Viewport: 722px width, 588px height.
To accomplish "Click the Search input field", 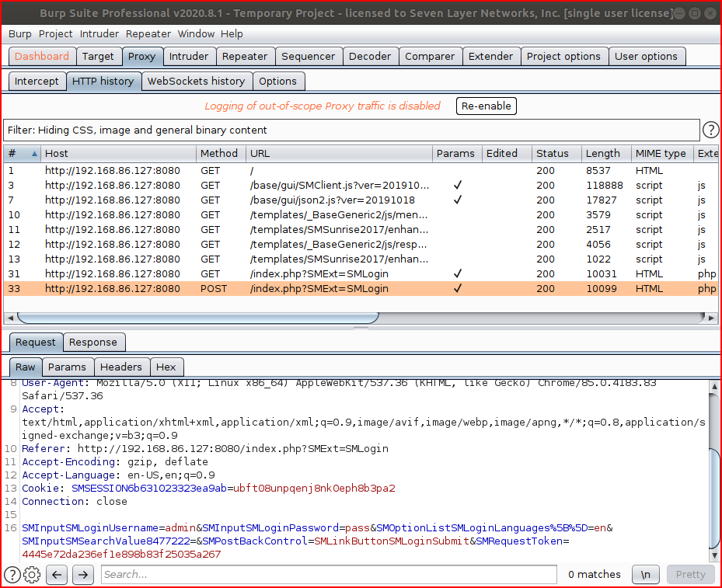I will (329, 575).
